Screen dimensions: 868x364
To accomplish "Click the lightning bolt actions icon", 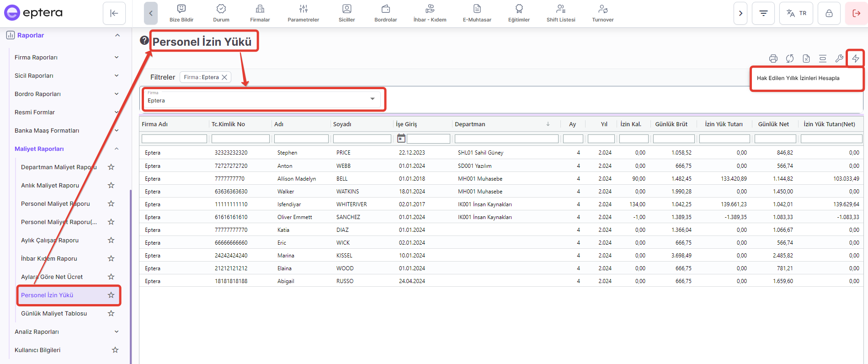I will click(x=855, y=59).
